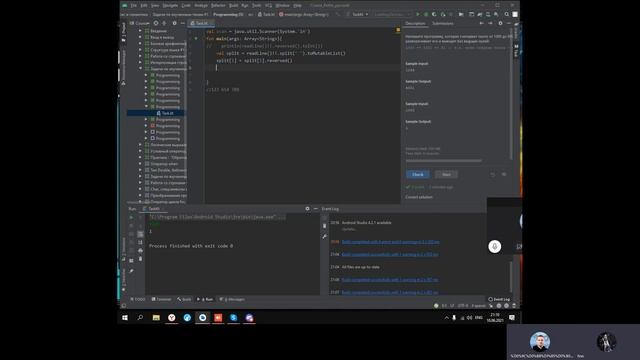Screen dimensions: 640x360
Task: Click the task description horizontal scrollbar
Action: 444,161
